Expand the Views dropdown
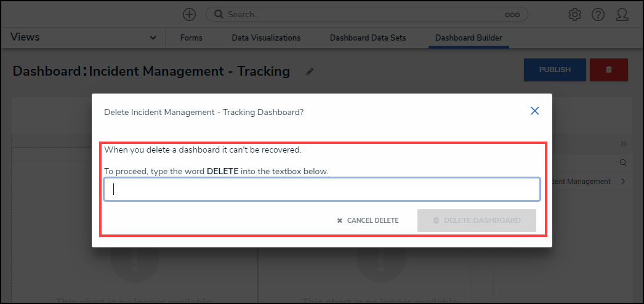 [x=153, y=38]
